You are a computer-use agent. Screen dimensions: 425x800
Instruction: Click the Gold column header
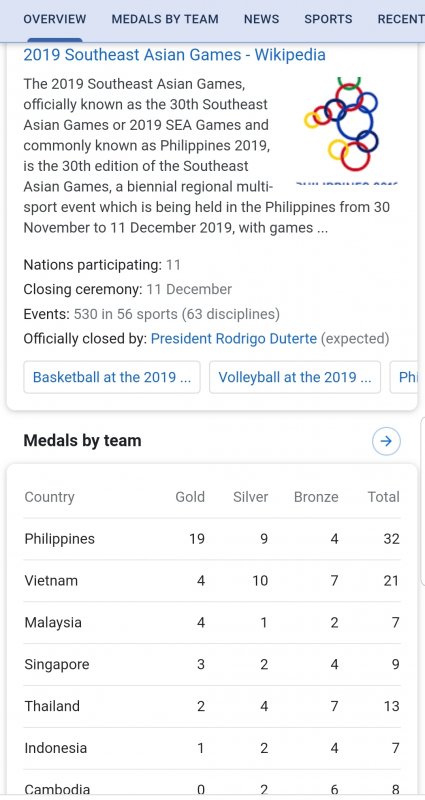190,497
